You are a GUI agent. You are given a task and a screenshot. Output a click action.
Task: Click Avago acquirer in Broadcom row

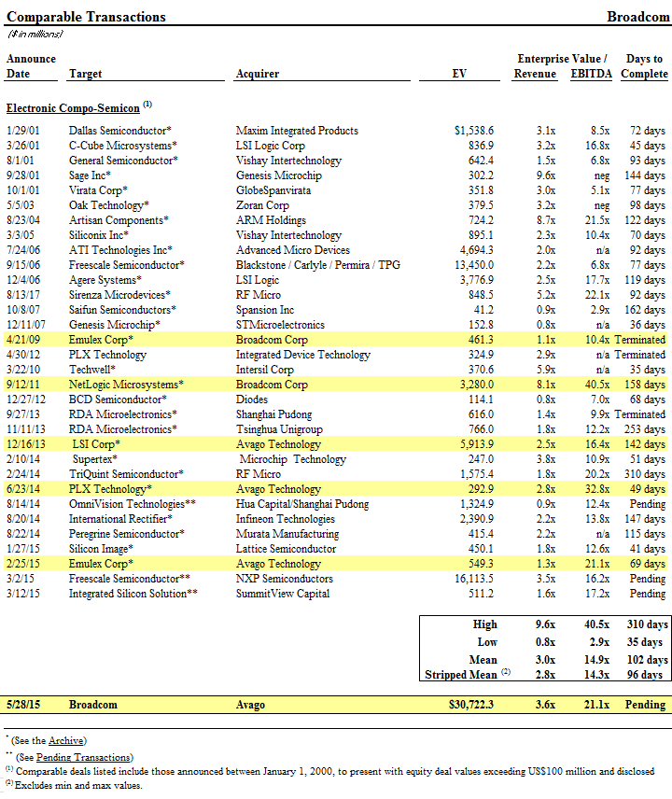click(x=250, y=705)
